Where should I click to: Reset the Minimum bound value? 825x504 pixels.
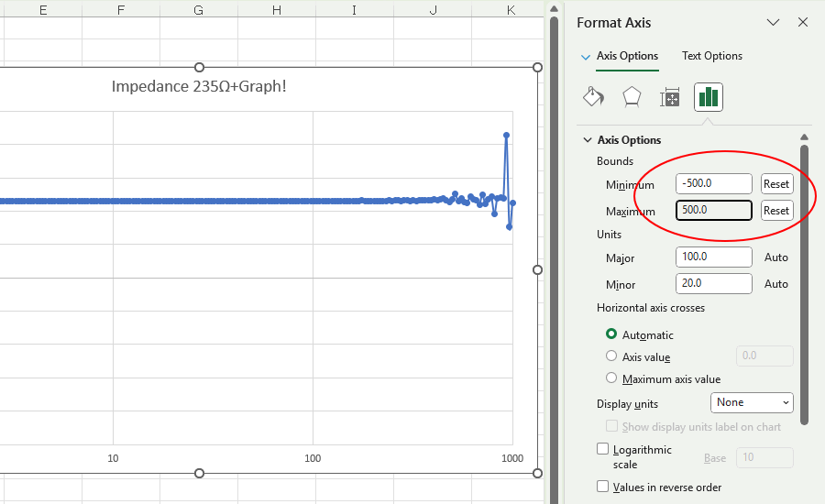(776, 184)
